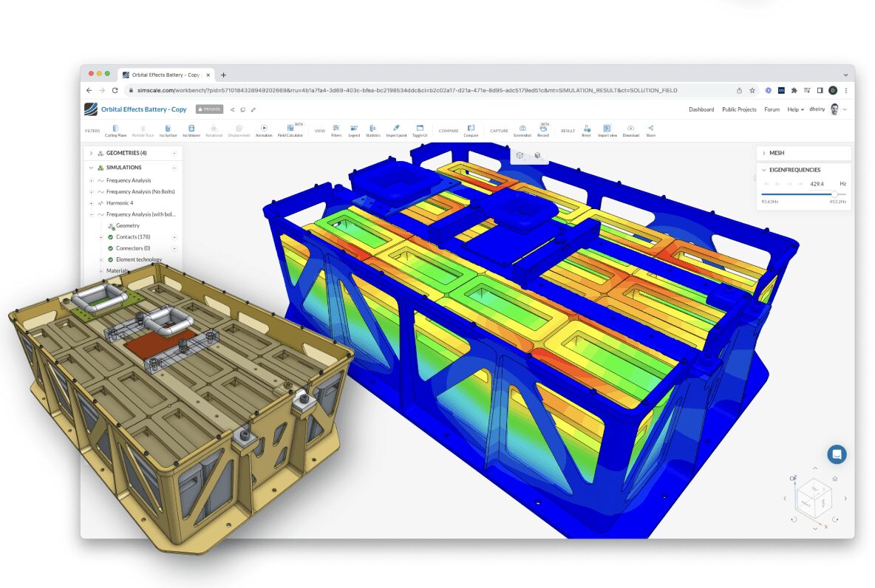Activate the Iso Surface tool
This screenshot has width=875, height=588.
(x=168, y=129)
